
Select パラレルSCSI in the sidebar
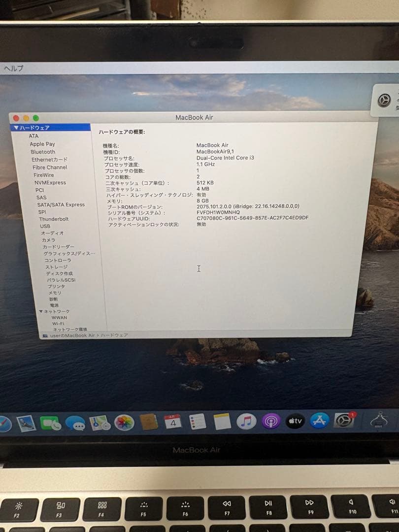coord(61,280)
